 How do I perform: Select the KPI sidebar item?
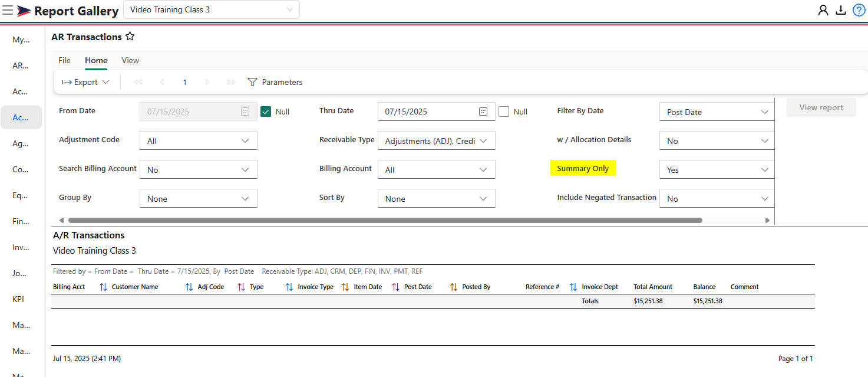[x=21, y=299]
